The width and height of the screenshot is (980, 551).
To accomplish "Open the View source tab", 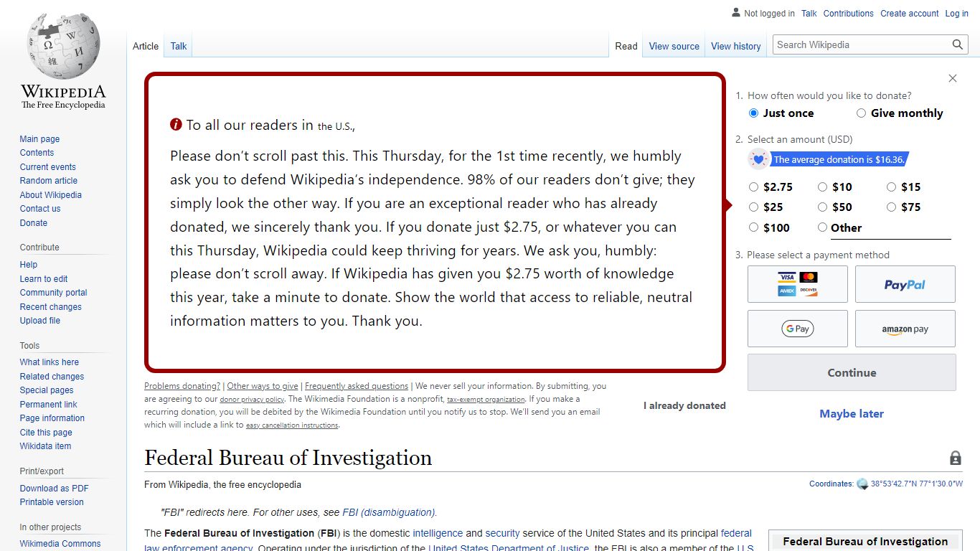I will coord(674,46).
